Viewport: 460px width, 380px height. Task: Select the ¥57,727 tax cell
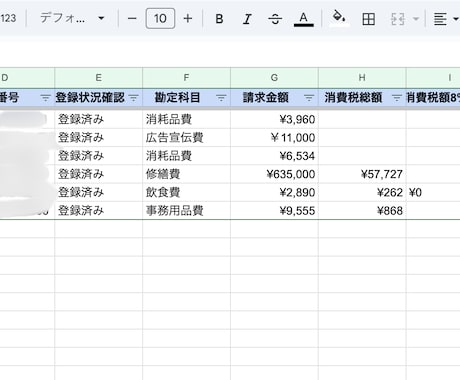362,174
